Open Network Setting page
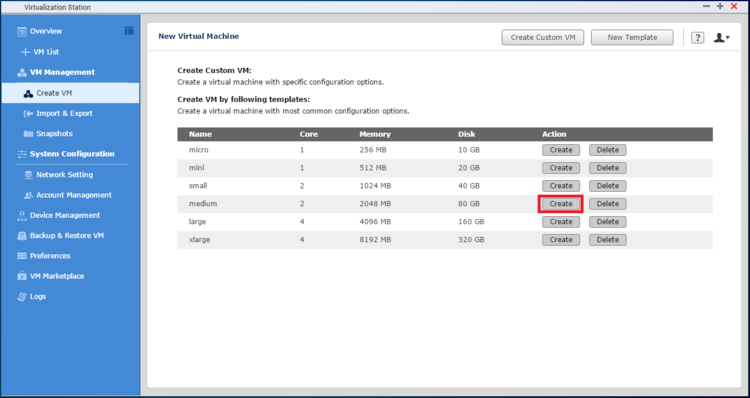This screenshot has width=750, height=398. coord(65,175)
